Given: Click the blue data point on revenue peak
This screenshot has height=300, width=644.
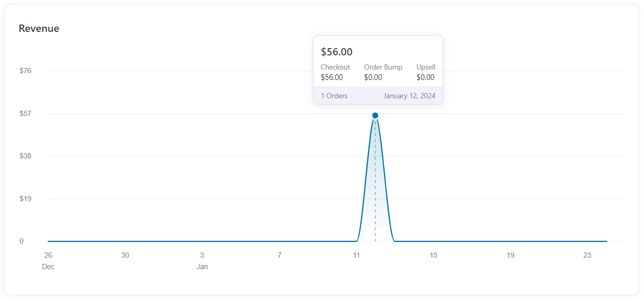Looking at the screenshot, I should [375, 116].
